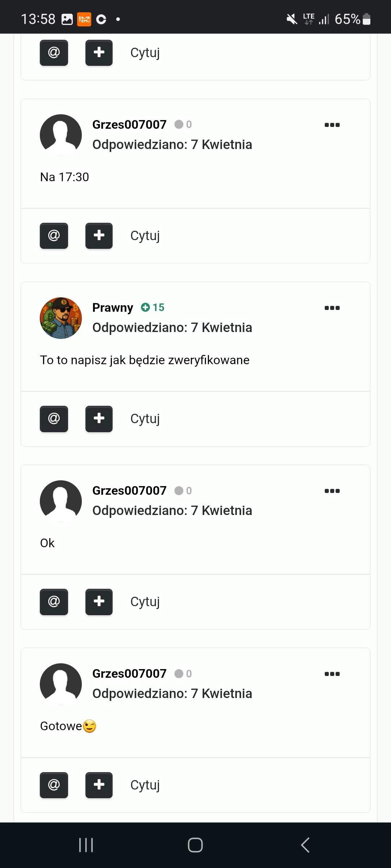
Task: Open the Android recent apps button
Action: tap(86, 845)
